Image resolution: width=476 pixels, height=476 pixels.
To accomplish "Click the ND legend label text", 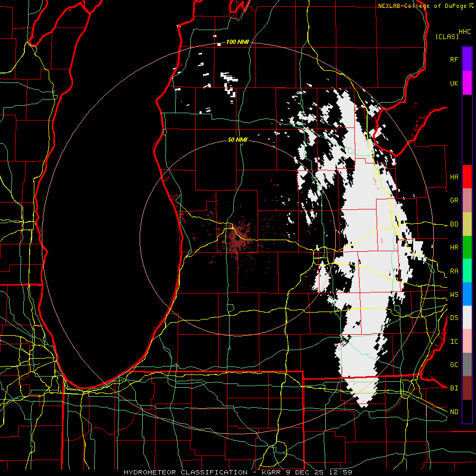I will [x=454, y=412].
